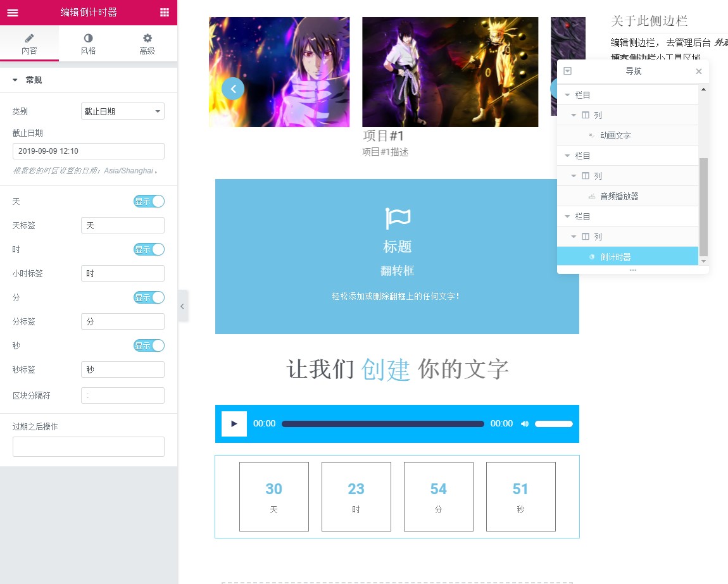Dock the navigator panel with its corner icon
Image resolution: width=728 pixels, height=584 pixels.
click(567, 71)
